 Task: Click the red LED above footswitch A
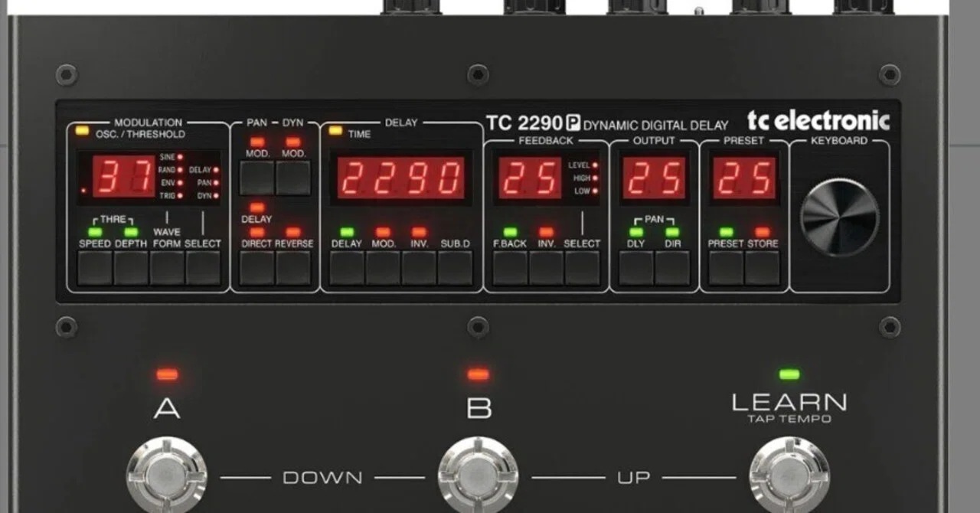[167, 374]
